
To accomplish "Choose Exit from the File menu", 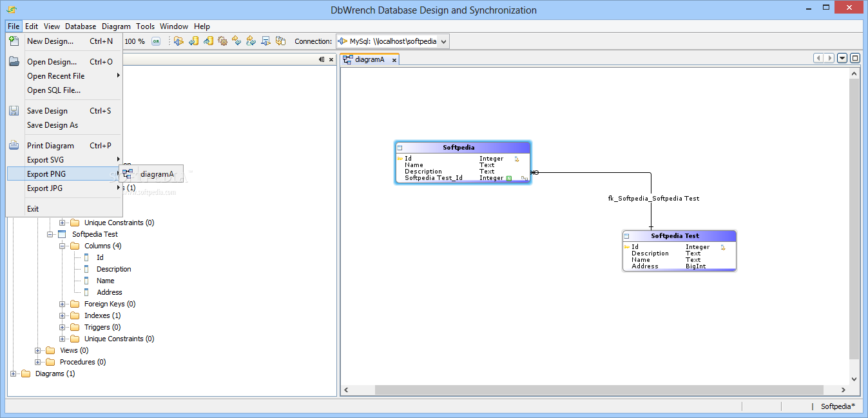I will pyautogui.click(x=64, y=209).
